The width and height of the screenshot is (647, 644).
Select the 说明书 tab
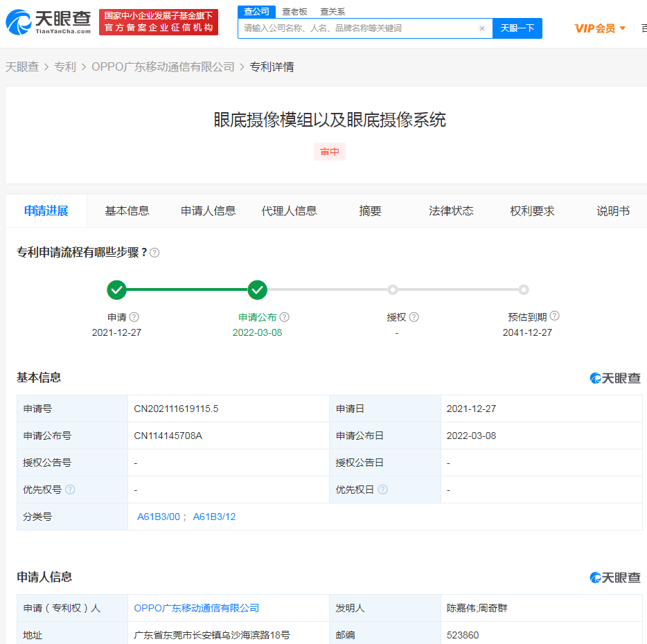coord(613,211)
